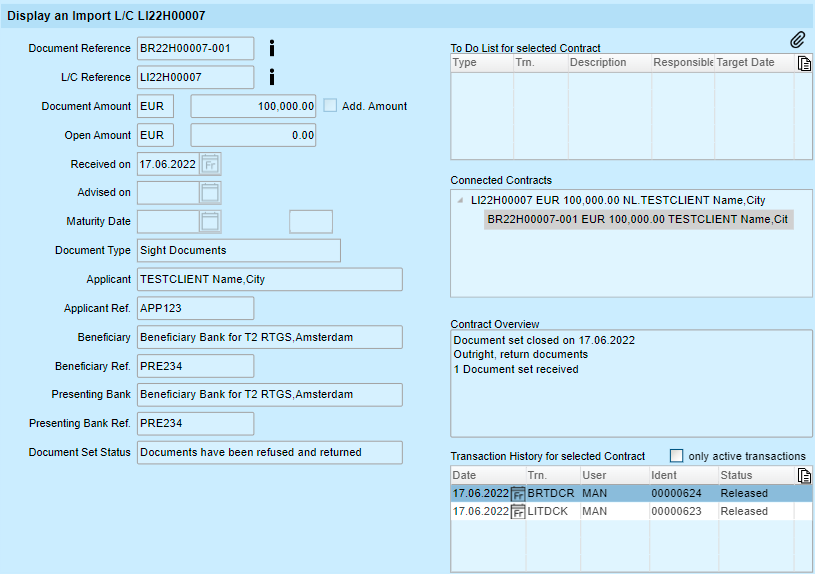
Task: Click the info icon beside L/C Reference
Action: [x=272, y=77]
